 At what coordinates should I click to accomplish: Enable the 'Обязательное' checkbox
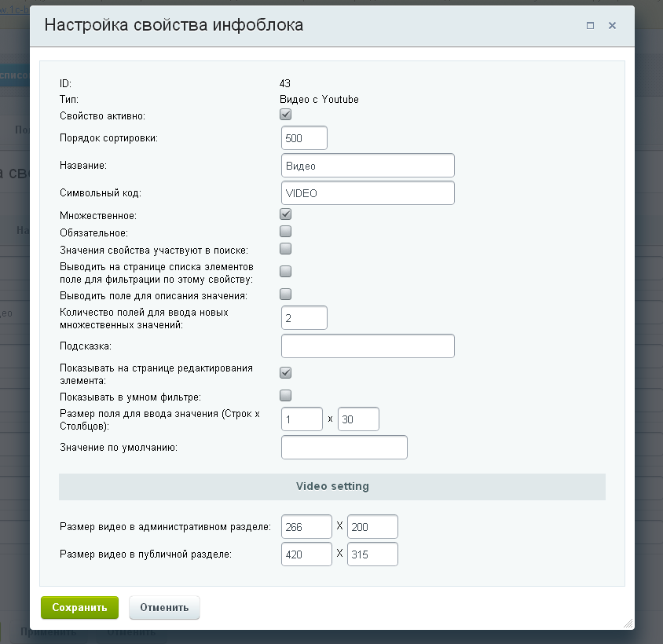click(286, 232)
